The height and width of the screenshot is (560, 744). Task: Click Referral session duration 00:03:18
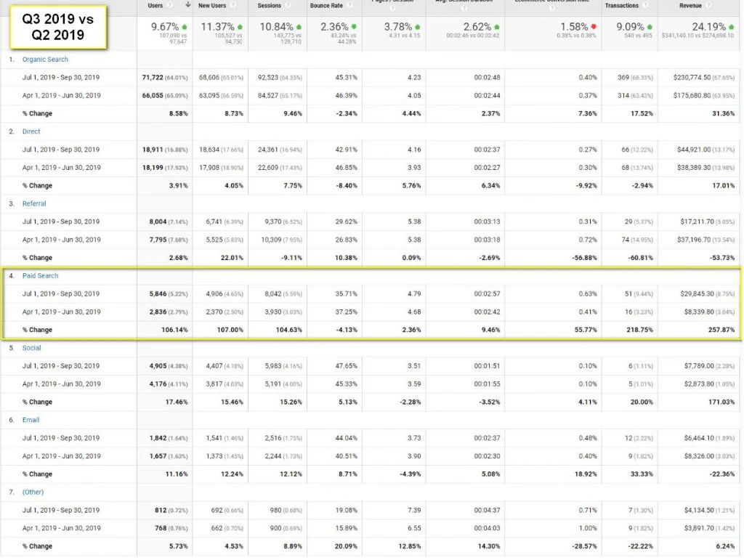pyautogui.click(x=487, y=240)
